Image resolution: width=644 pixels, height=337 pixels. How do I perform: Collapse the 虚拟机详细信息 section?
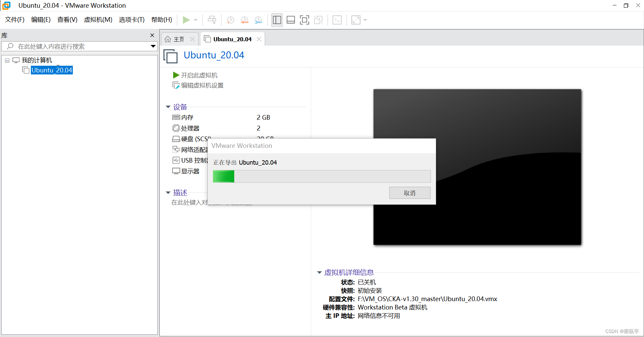click(319, 272)
